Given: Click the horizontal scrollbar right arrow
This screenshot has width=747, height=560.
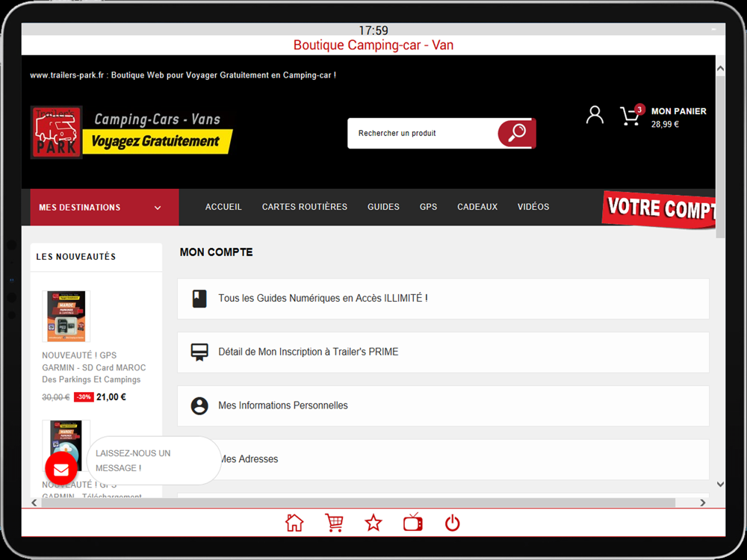Looking at the screenshot, I should click(703, 503).
